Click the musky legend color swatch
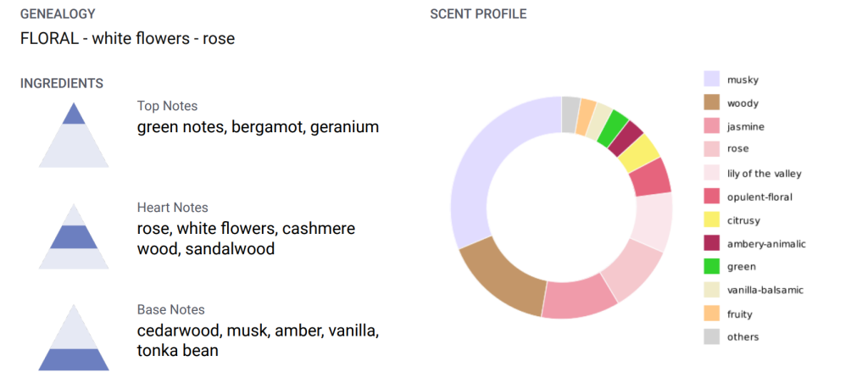The image size is (868, 383). [x=712, y=80]
